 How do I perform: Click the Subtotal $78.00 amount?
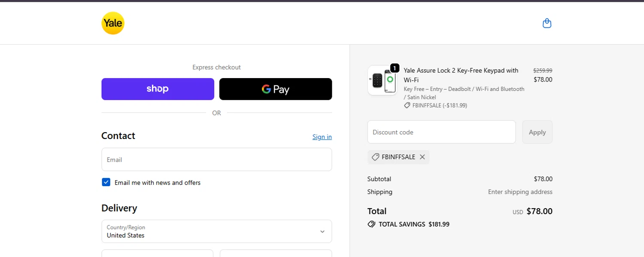click(543, 179)
